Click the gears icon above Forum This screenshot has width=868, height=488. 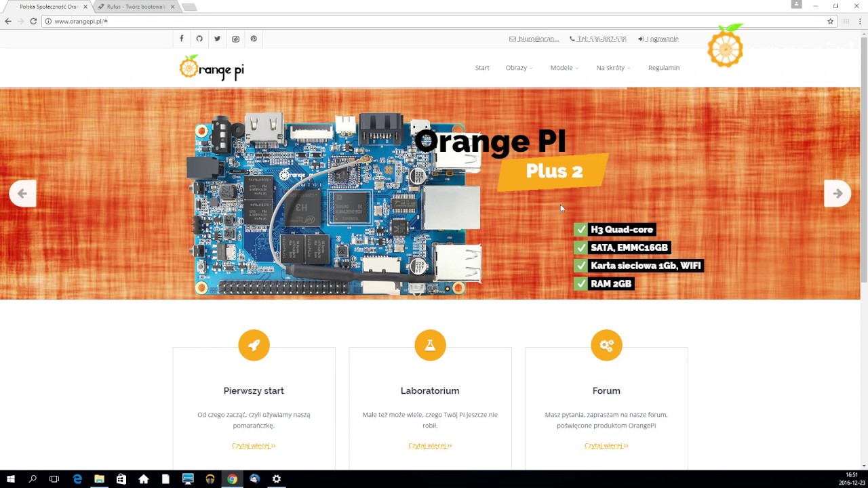click(606, 346)
